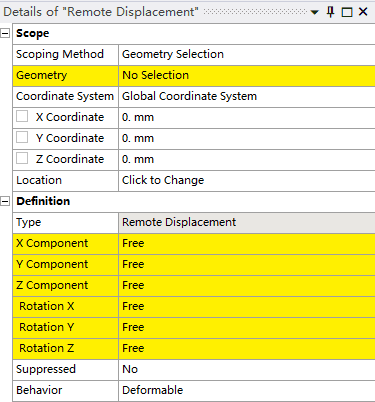This screenshot has width=375, height=402.
Task: Select the Rotation Y label
Action: coord(47,327)
